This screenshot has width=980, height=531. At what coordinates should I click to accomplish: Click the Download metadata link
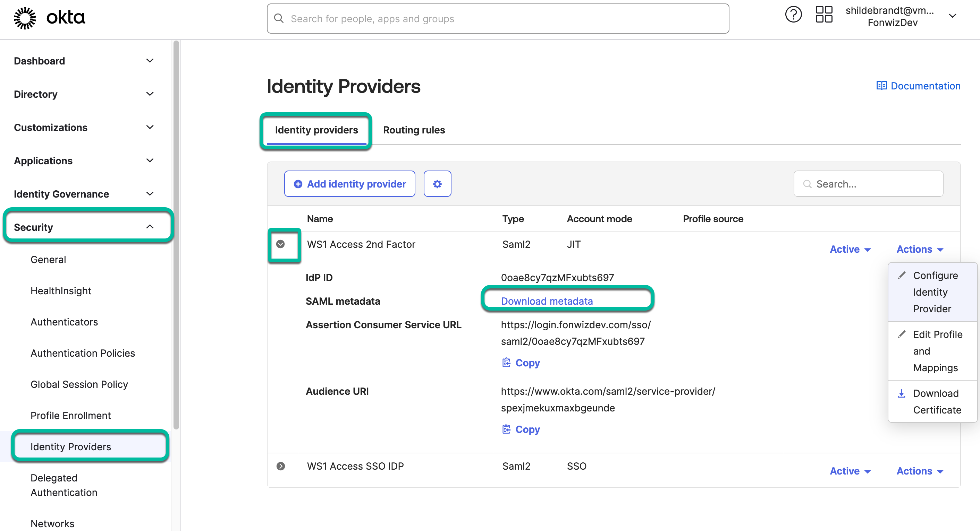click(546, 301)
